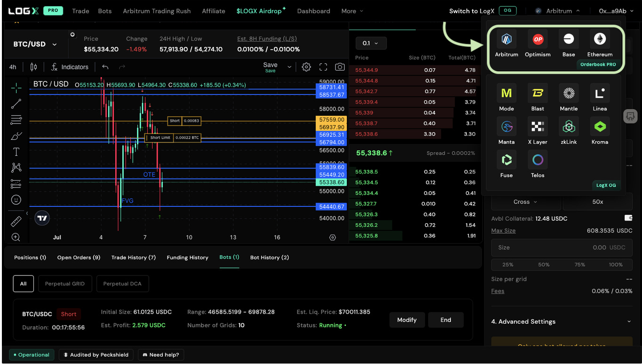Image resolution: width=642 pixels, height=364 pixels.
Task: Choose the Kroma chain icon
Action: (600, 127)
